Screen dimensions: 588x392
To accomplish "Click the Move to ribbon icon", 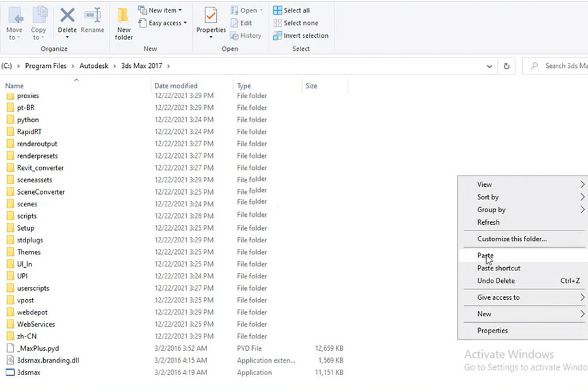I will click(x=14, y=16).
